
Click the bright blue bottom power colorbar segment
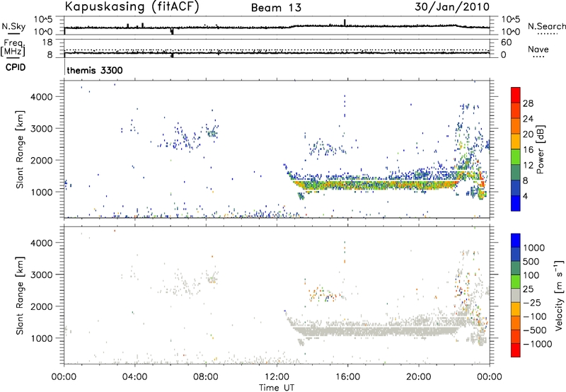516,203
